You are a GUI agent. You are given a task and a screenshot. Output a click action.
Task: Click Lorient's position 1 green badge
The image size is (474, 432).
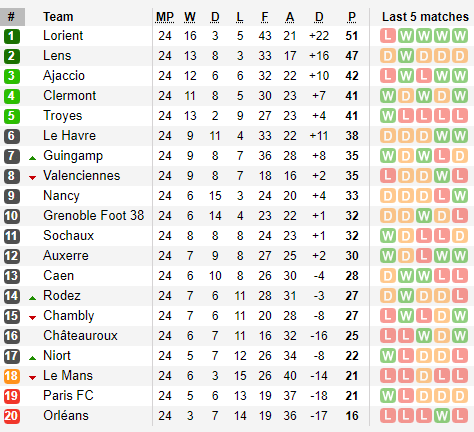click(12, 36)
